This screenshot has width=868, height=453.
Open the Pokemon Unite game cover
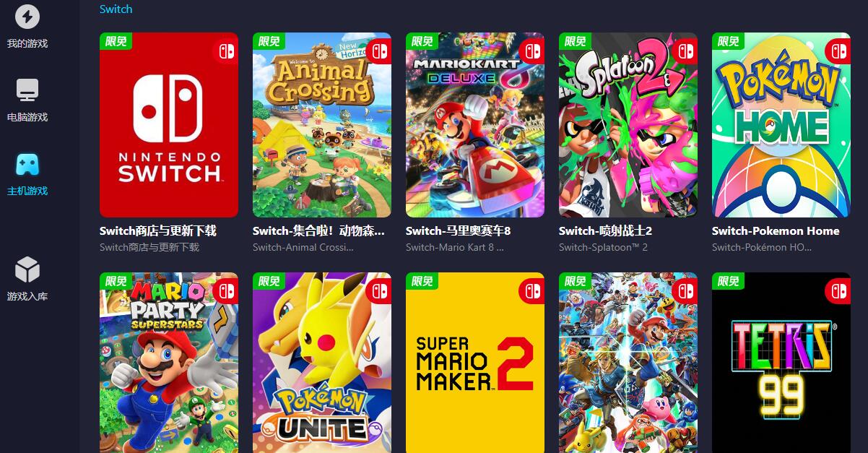coord(322,363)
